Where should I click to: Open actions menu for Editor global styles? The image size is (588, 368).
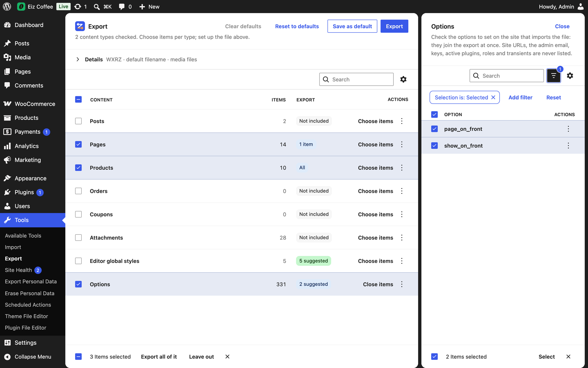tap(402, 261)
